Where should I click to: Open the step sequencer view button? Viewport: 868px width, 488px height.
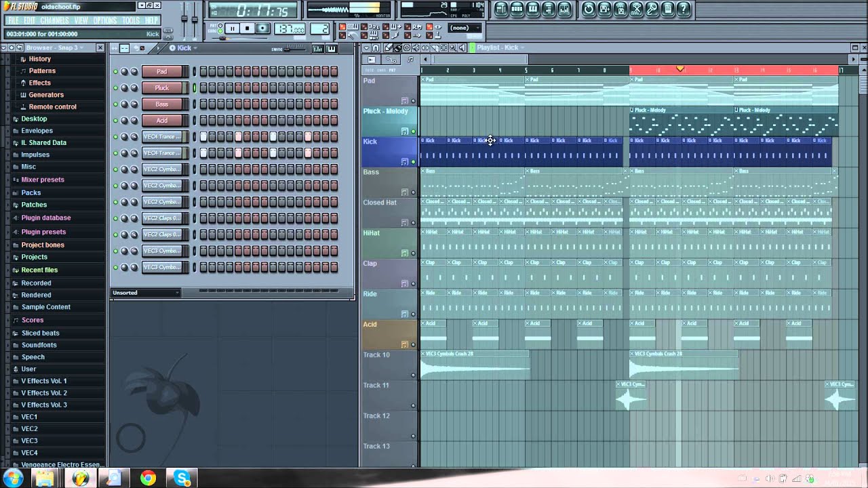pos(517,9)
